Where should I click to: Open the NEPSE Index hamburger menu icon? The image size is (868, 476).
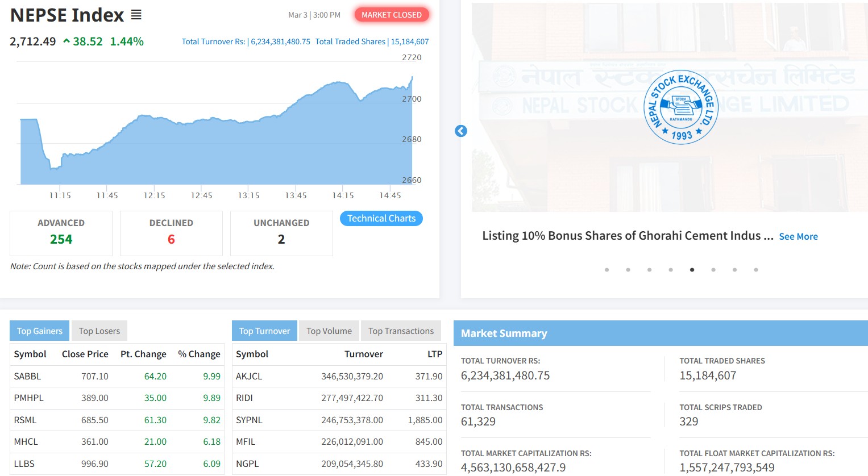(136, 15)
